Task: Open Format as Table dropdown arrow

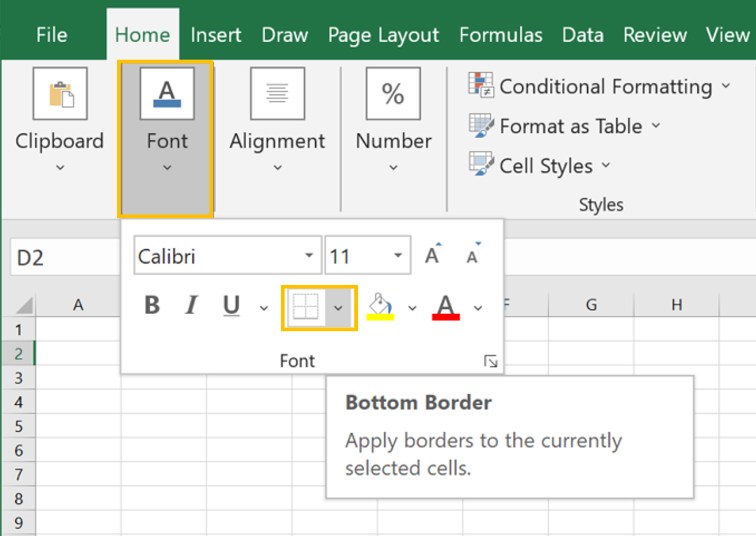Action: pyautogui.click(x=656, y=125)
